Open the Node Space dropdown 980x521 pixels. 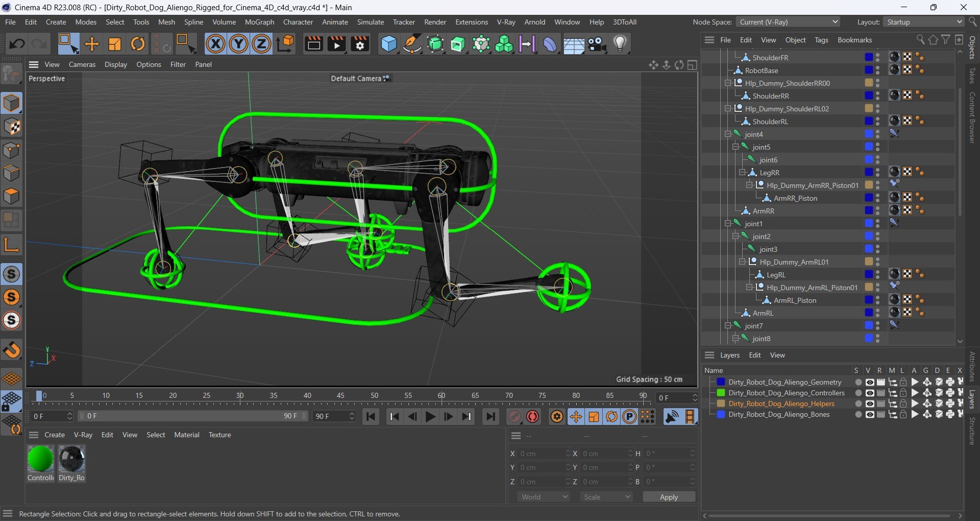(x=788, y=22)
